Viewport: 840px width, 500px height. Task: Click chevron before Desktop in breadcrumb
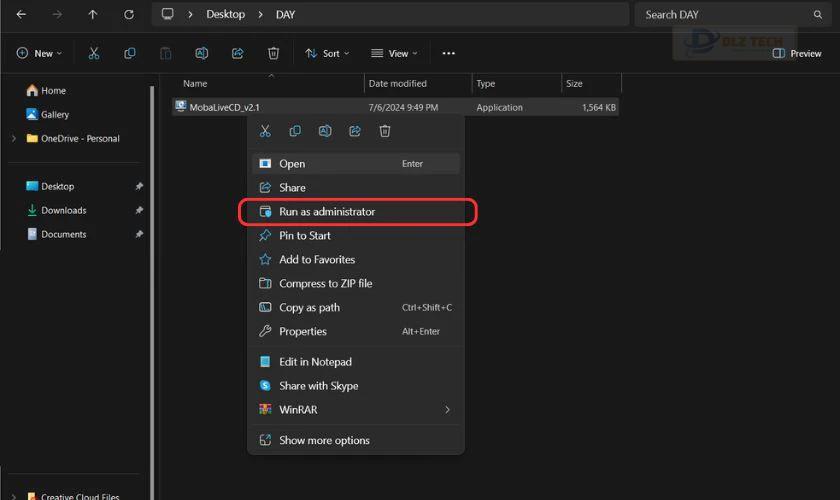click(190, 14)
